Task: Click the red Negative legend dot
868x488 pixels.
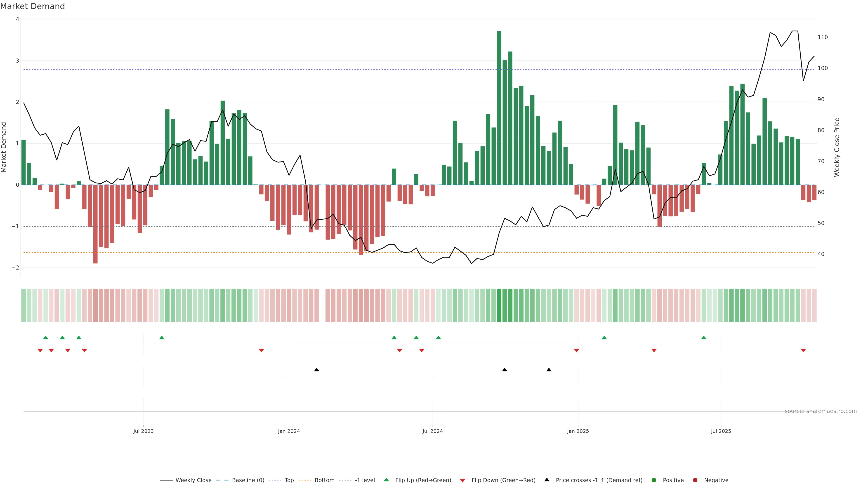Action: coord(695,480)
